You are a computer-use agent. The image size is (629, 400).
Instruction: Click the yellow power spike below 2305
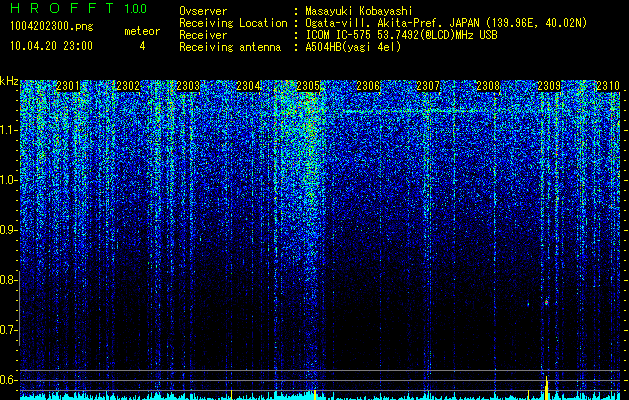tap(315, 394)
